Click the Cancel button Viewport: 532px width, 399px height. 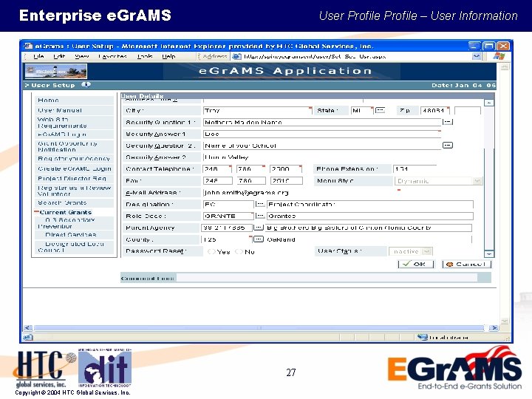tap(467, 264)
